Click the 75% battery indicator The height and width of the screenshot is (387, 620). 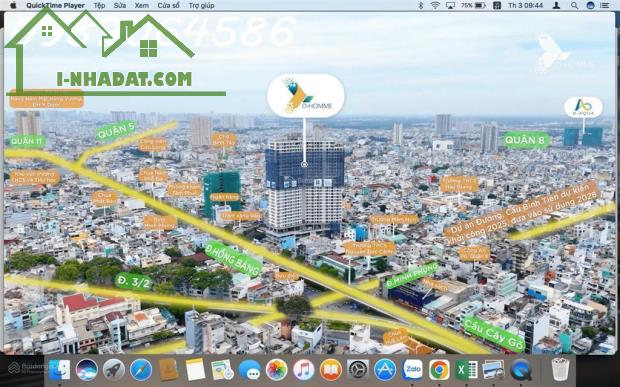tap(473, 5)
